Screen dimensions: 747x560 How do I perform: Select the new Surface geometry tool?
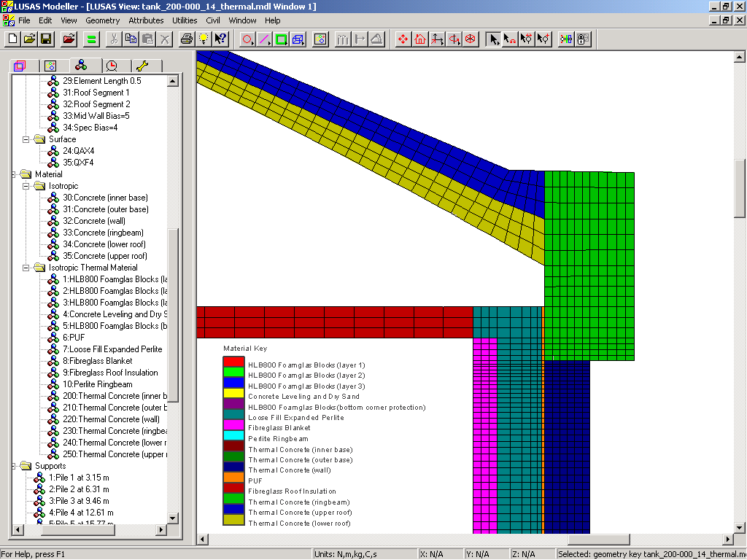tap(281, 39)
